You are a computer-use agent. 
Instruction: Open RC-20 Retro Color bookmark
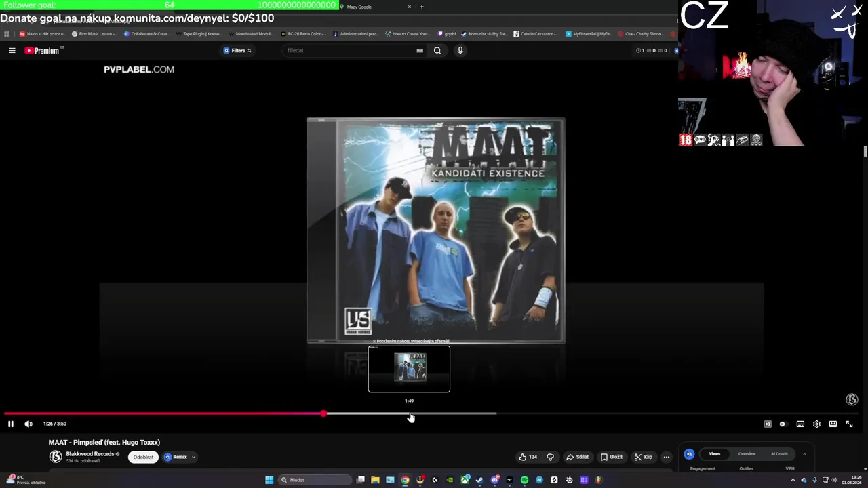point(304,33)
